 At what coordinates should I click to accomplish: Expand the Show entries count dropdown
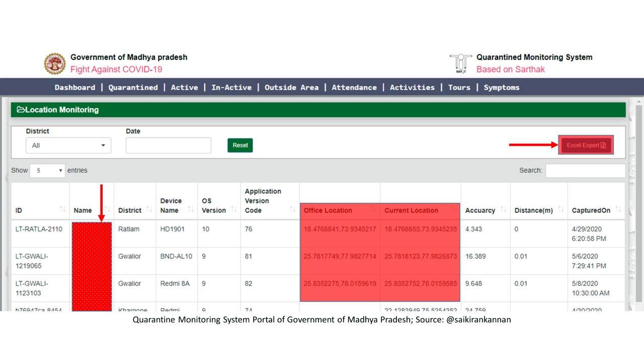tap(48, 170)
